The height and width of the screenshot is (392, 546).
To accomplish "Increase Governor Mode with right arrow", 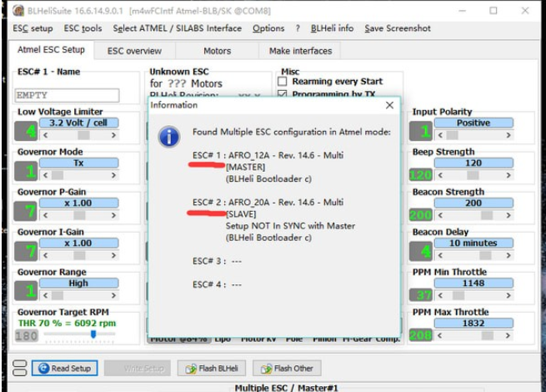I will [x=113, y=175].
